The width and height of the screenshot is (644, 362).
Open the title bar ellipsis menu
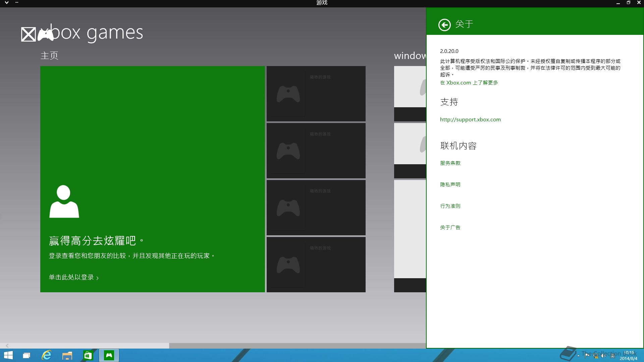(17, 3)
